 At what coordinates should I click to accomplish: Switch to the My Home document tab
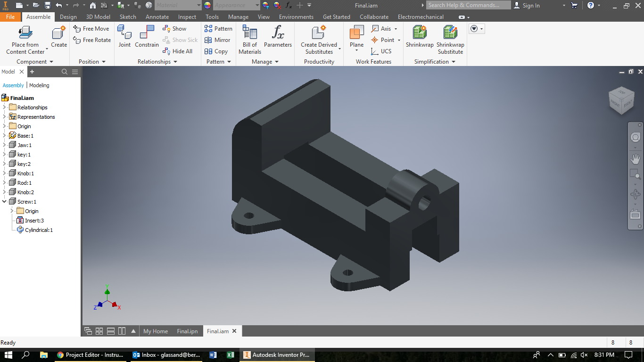(x=156, y=331)
